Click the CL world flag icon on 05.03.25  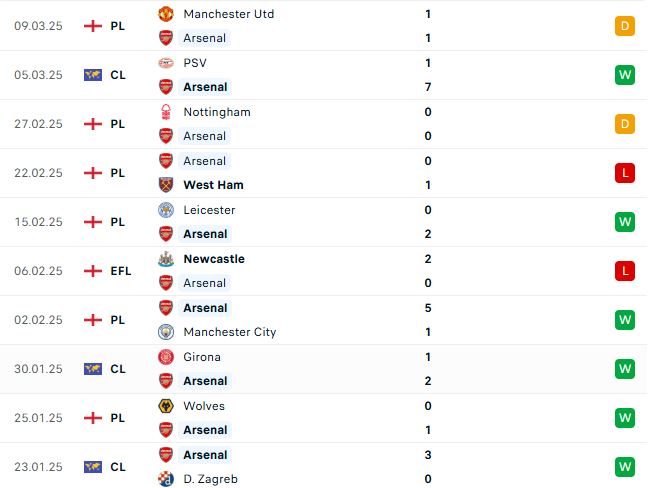point(93,75)
